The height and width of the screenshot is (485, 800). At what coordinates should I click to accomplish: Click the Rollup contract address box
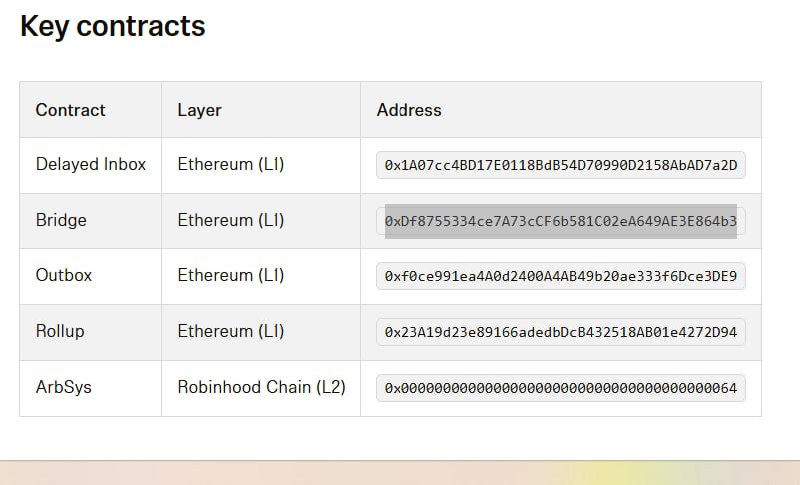pos(561,332)
